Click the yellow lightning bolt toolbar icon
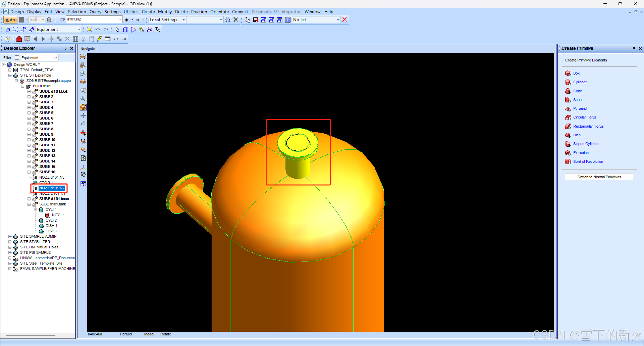Viewport: 644px width, 346px height. (99, 39)
